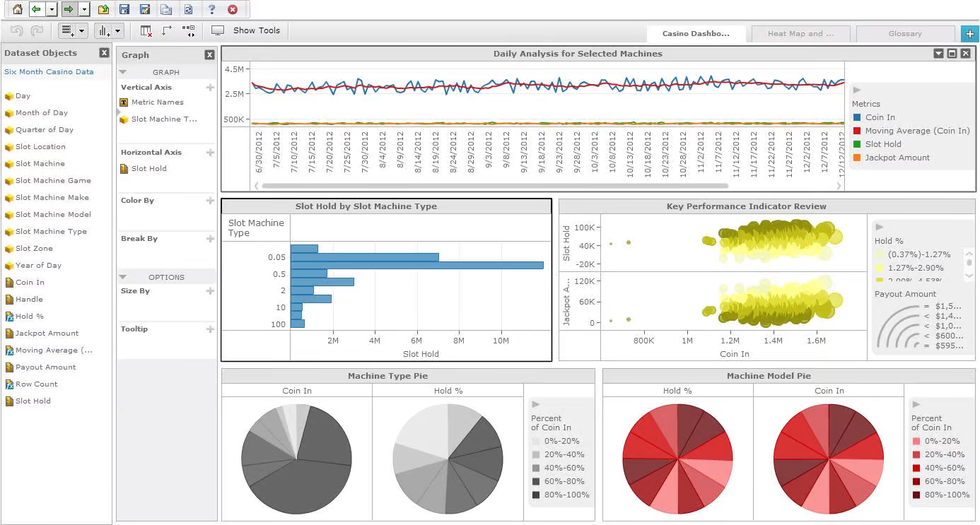Select Slot Machine Type in Dataset Objects

coord(51,231)
